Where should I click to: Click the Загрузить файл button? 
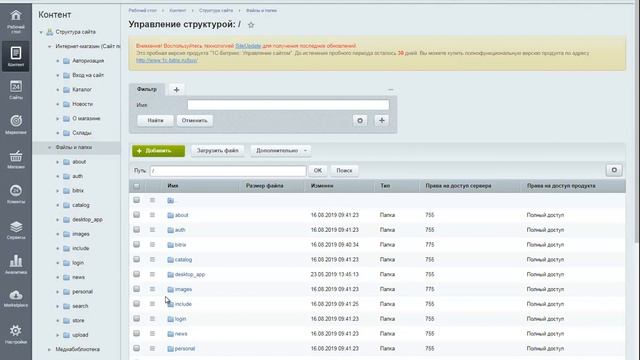click(x=218, y=151)
